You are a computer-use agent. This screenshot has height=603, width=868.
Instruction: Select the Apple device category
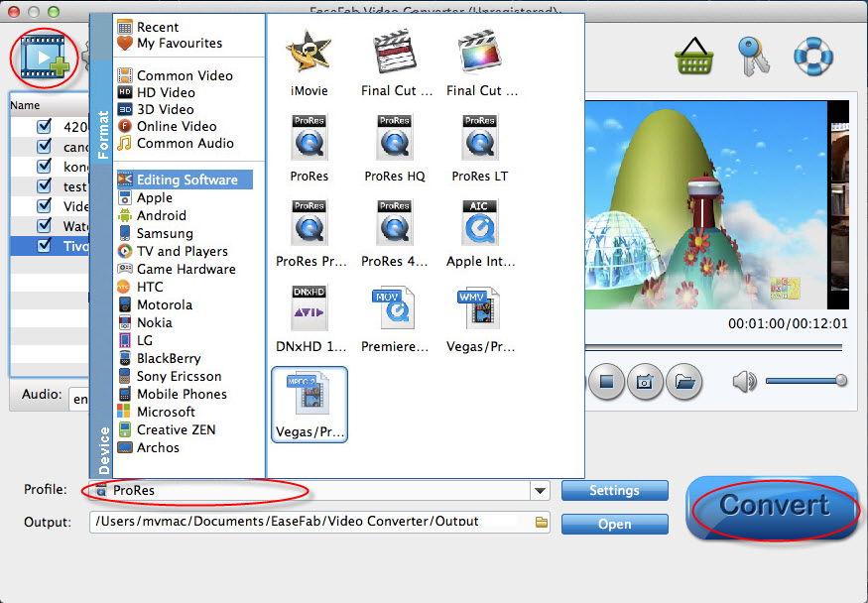(x=145, y=197)
